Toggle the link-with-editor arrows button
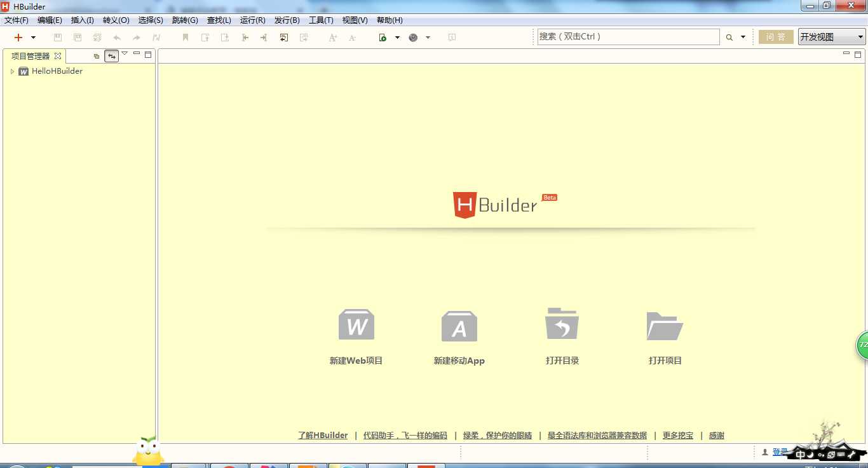 pyautogui.click(x=112, y=56)
